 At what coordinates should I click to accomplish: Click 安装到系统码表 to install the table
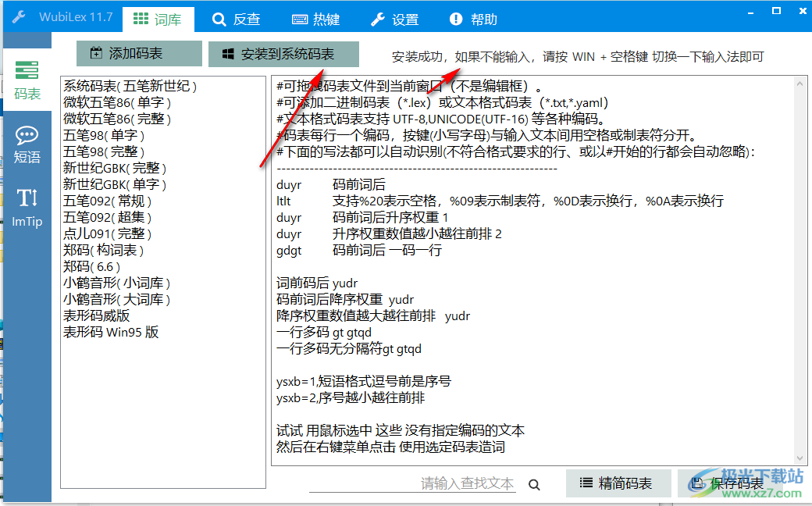coord(282,55)
